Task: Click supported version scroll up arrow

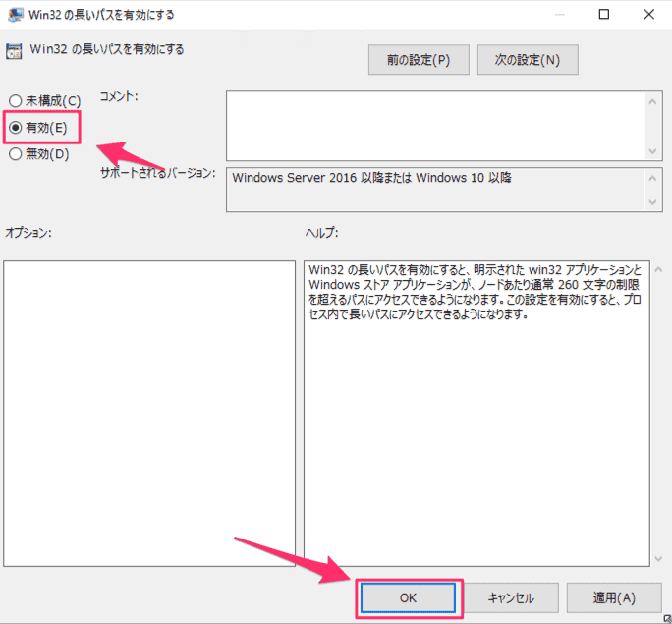Action: click(652, 178)
